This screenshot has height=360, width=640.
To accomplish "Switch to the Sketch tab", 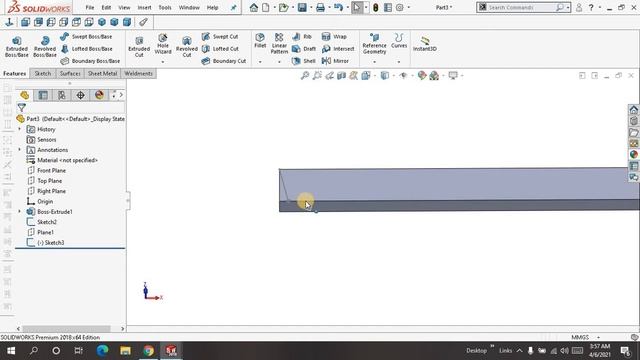I will point(42,73).
